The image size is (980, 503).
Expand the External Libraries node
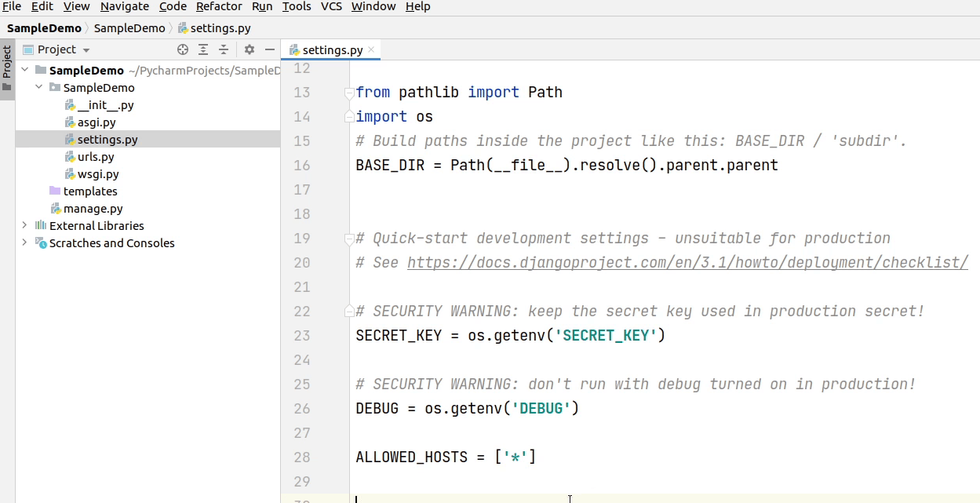pos(24,225)
